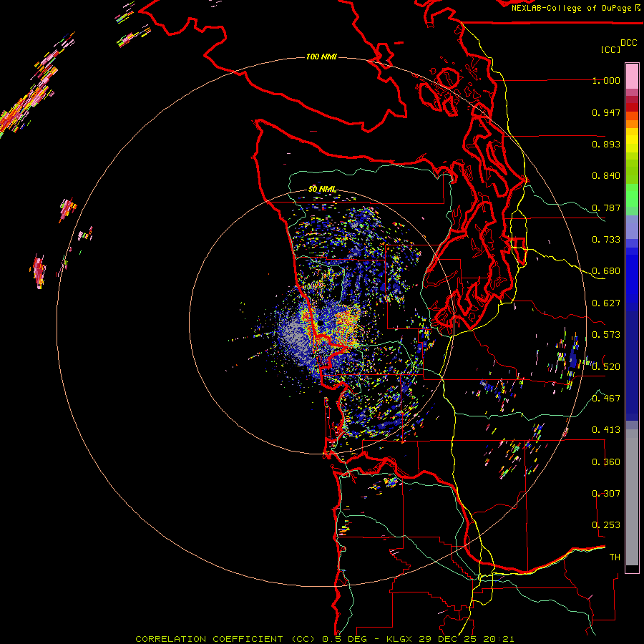
Task: Click the [CC] units label above the legend
Action: [610, 49]
